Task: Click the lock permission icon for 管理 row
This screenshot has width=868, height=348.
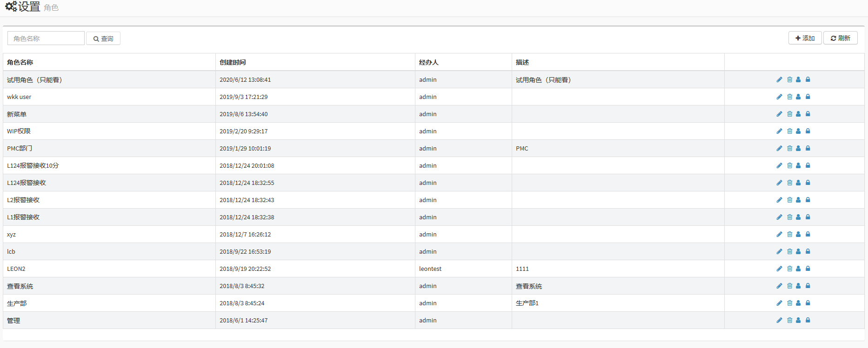Action: [x=808, y=320]
